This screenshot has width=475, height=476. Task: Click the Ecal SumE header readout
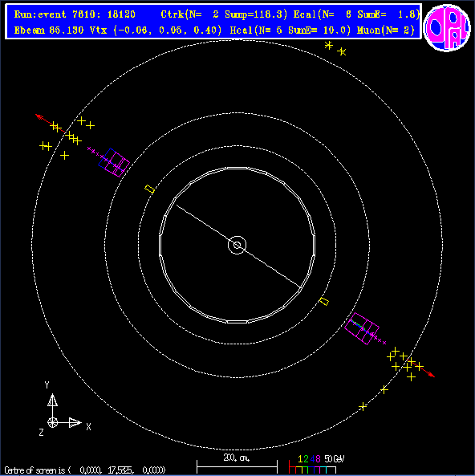356,14
